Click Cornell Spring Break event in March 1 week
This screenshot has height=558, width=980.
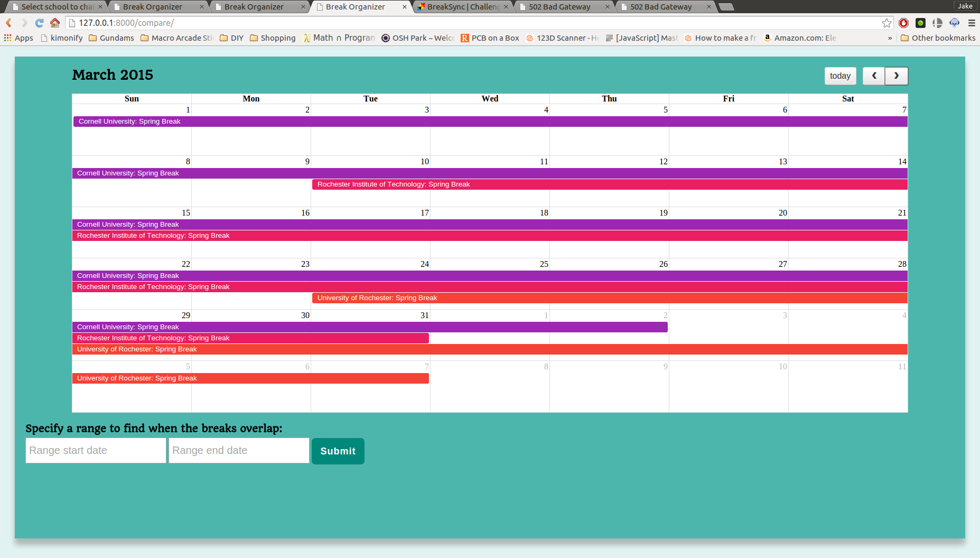click(490, 122)
